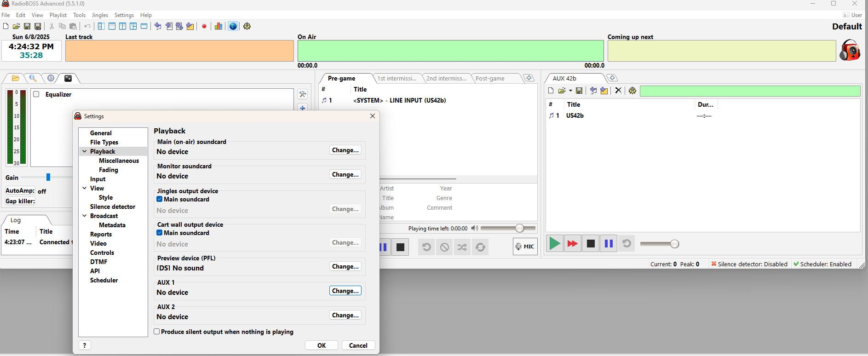
Task: Confirm settings with OK button
Action: click(322, 345)
